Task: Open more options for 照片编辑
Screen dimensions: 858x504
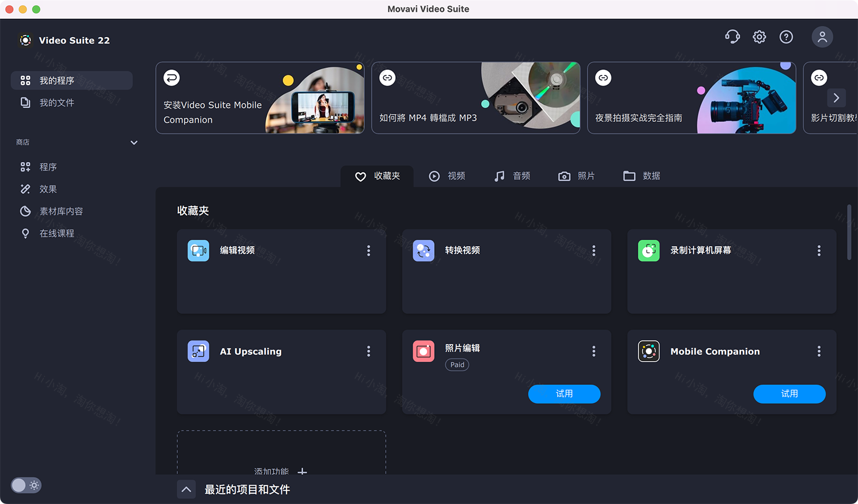Action: [x=594, y=351]
